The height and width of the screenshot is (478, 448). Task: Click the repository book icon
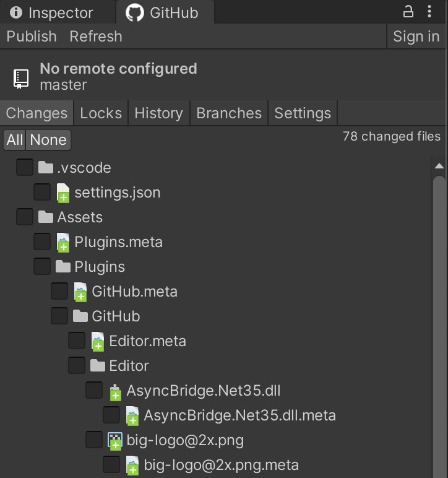(21, 79)
